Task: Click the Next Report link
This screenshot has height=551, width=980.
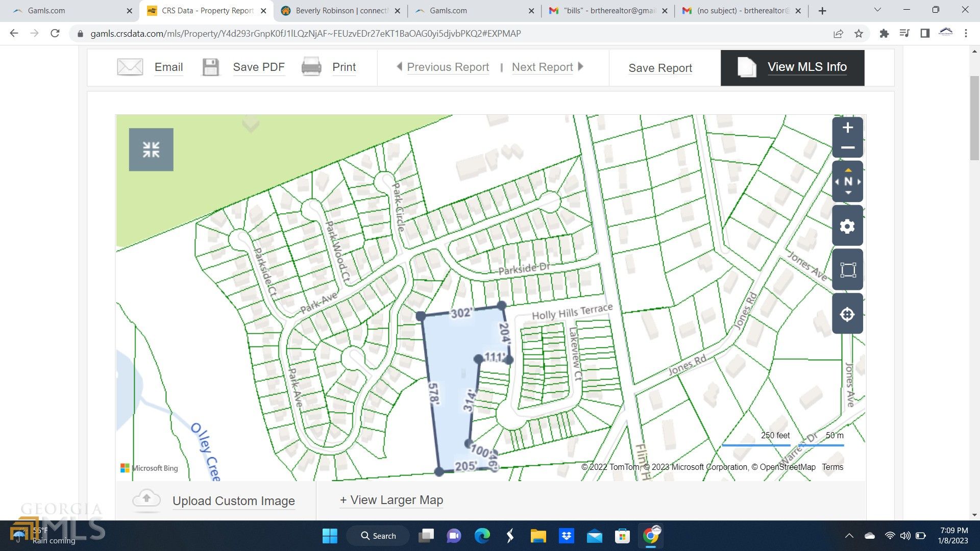Action: pos(542,67)
